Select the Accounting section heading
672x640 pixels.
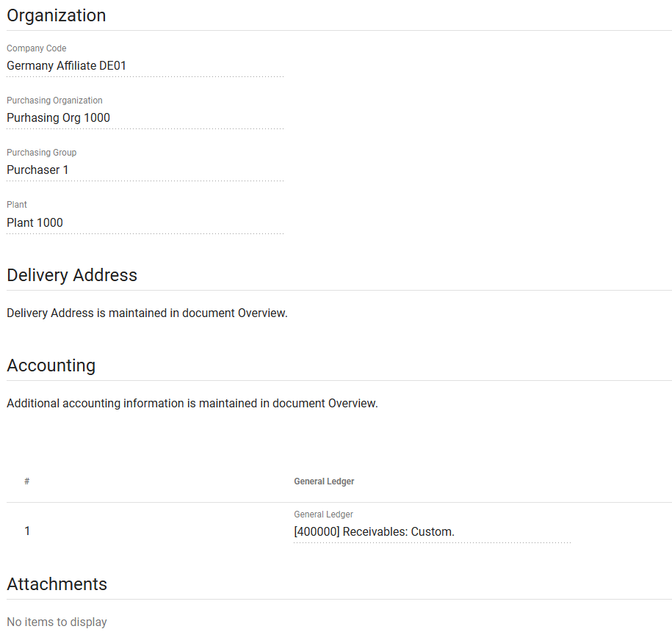click(51, 366)
